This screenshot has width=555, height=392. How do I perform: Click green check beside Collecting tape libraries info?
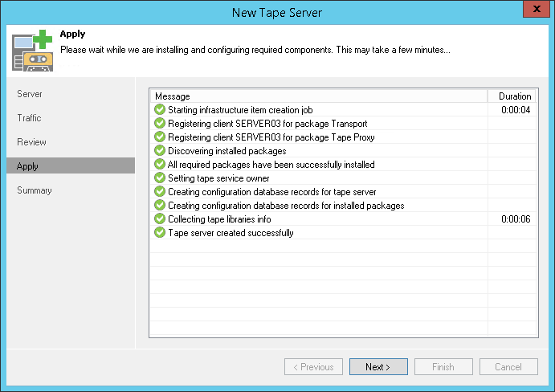[x=160, y=219]
